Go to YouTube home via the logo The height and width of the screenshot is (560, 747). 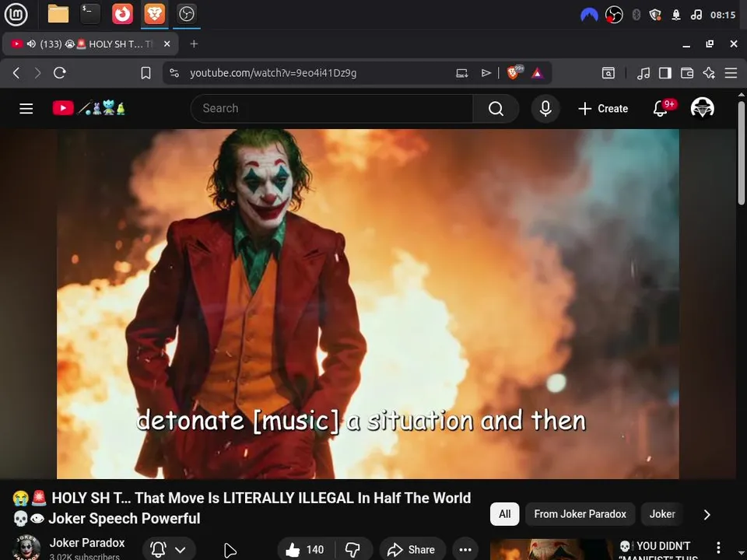click(89, 108)
